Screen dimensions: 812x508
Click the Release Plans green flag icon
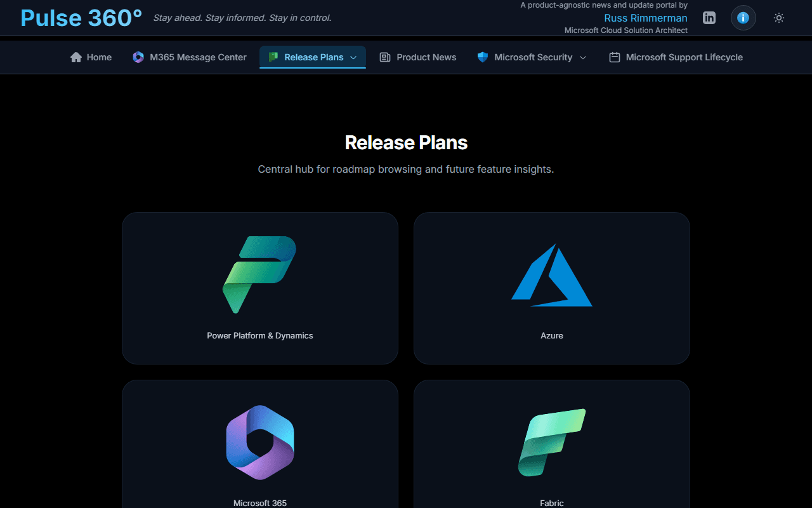(273, 57)
